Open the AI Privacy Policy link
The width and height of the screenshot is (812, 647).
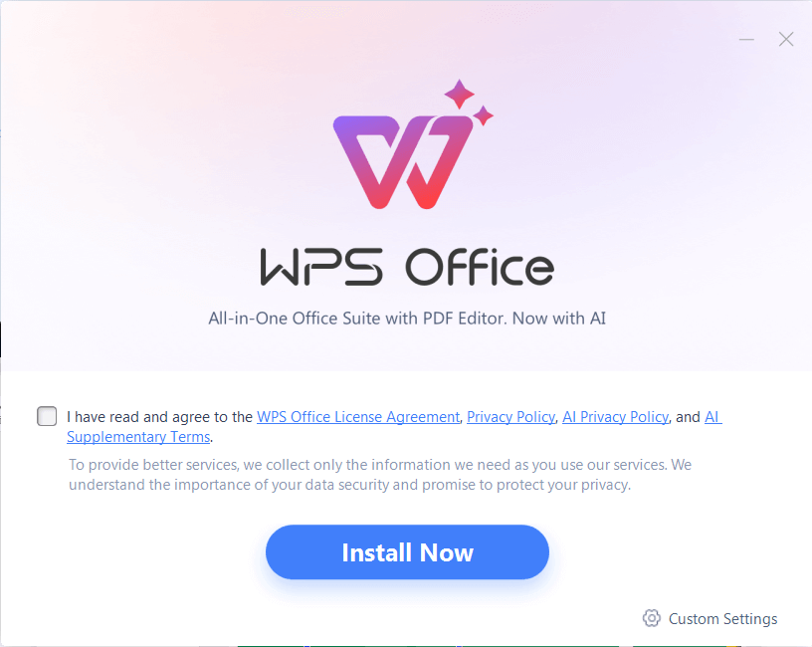tap(615, 416)
